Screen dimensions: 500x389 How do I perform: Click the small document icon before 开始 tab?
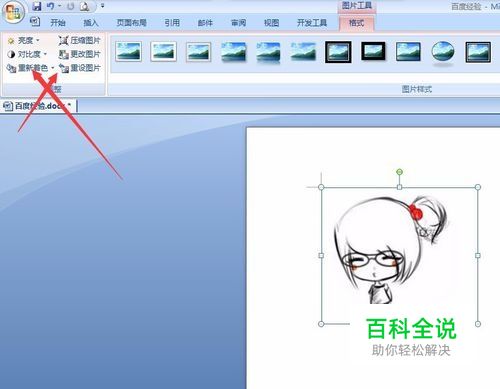pyautogui.click(x=35, y=22)
